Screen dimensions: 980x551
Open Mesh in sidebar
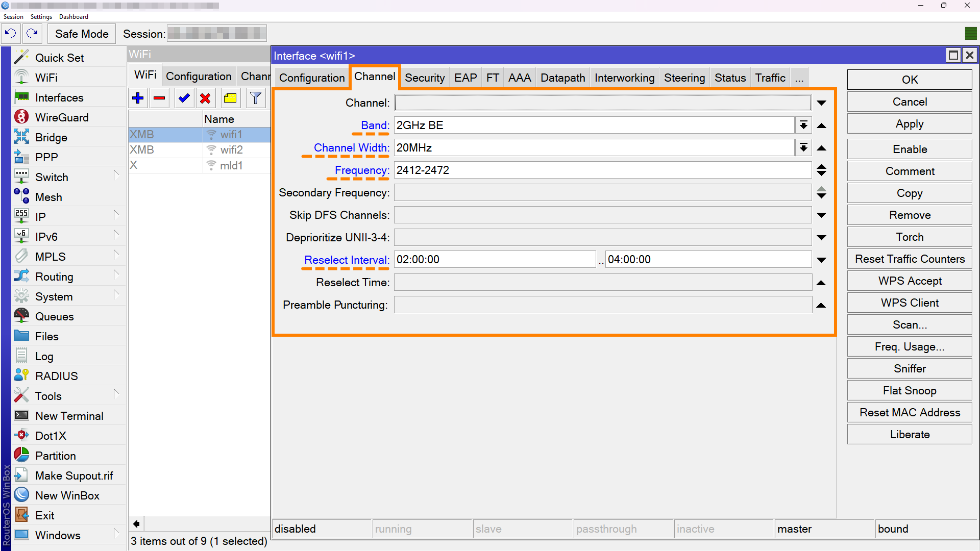coord(69,197)
